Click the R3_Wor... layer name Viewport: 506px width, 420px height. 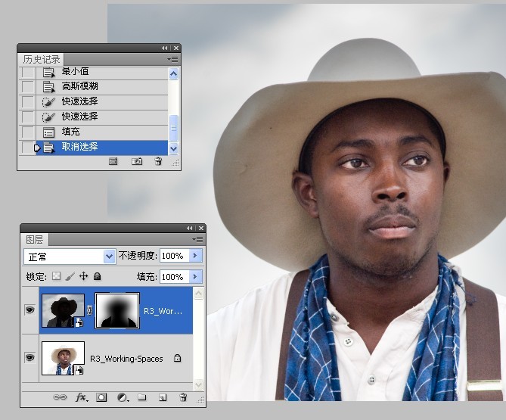[163, 311]
